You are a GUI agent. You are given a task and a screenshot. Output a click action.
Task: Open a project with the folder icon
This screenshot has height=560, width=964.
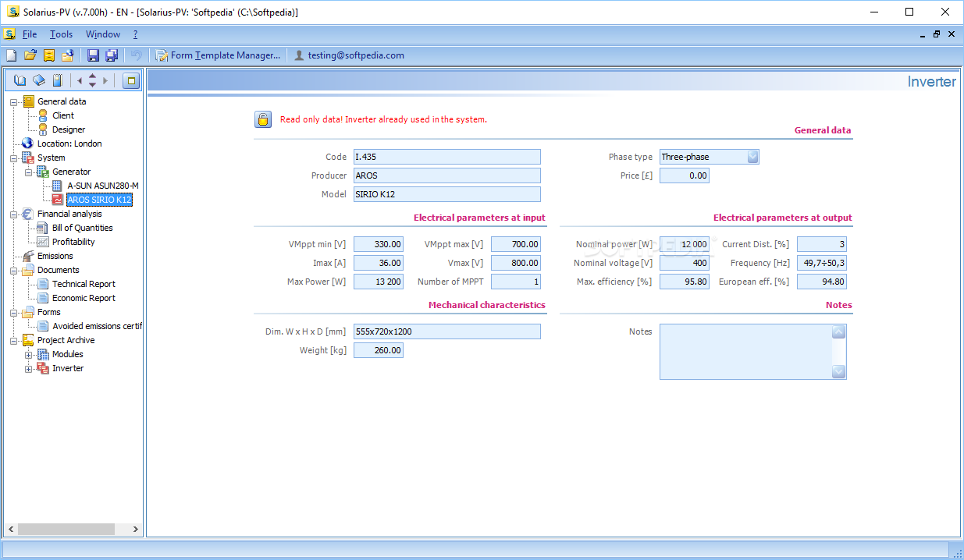click(x=30, y=55)
